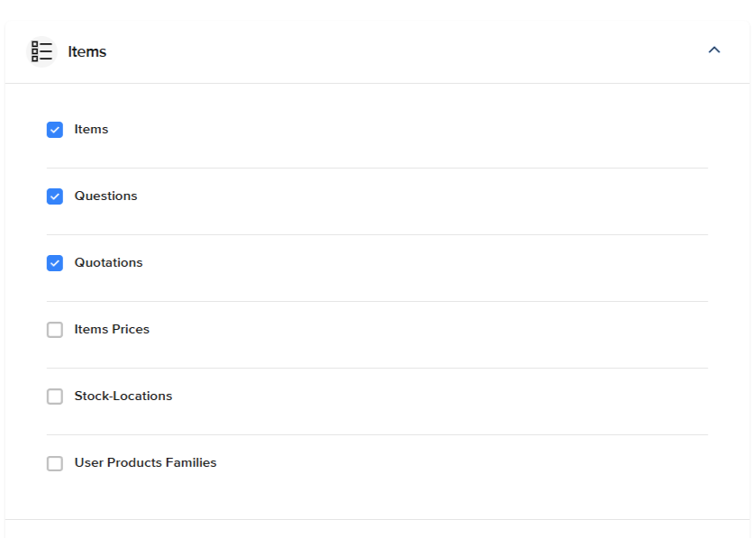
Task: Click the Items permission label text
Action: pyautogui.click(x=91, y=129)
